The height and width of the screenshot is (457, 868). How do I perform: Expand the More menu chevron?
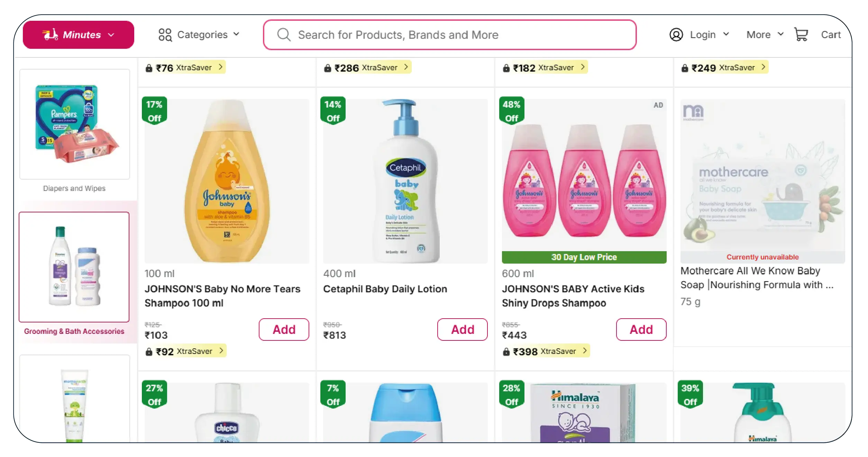(x=780, y=34)
